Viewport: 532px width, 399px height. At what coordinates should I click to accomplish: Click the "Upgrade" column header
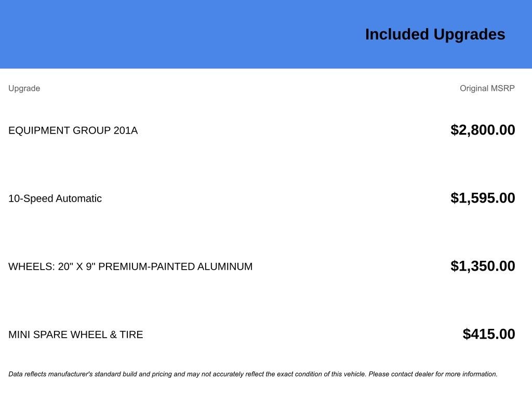(x=24, y=88)
